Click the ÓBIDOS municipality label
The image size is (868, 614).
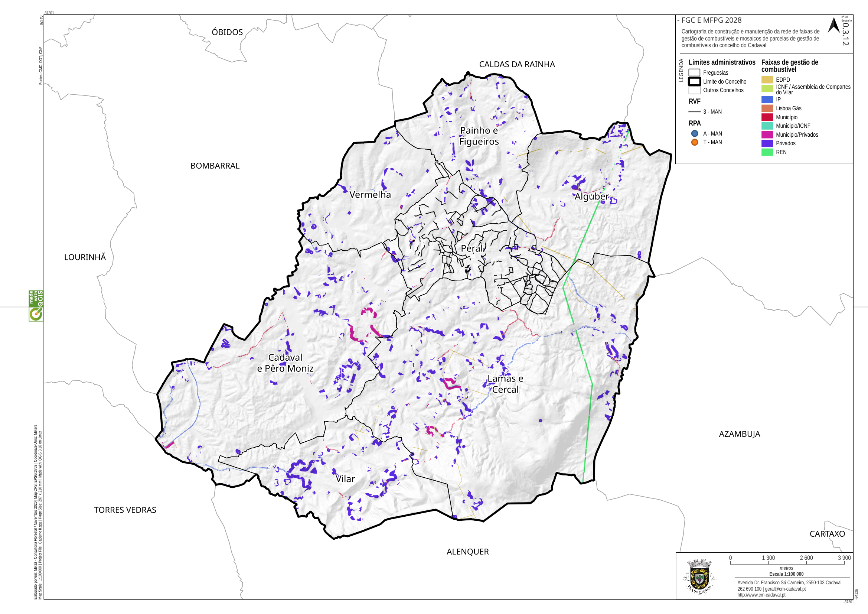[x=227, y=32]
